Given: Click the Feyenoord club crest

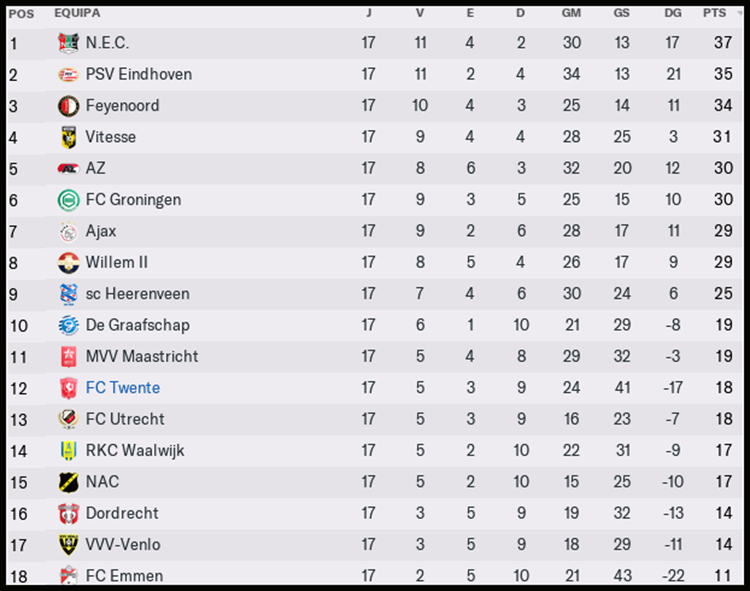Looking at the screenshot, I should click(68, 106).
